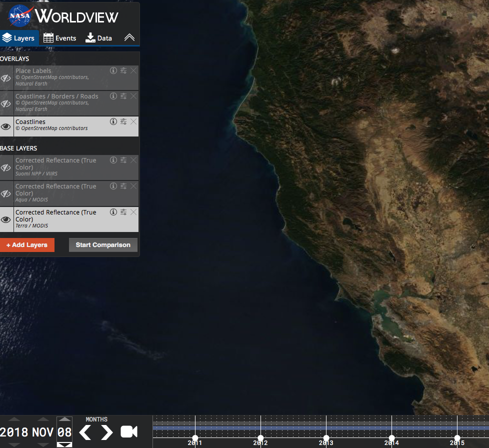
Task: Increase the month with up arrow
Action: [x=43, y=419]
